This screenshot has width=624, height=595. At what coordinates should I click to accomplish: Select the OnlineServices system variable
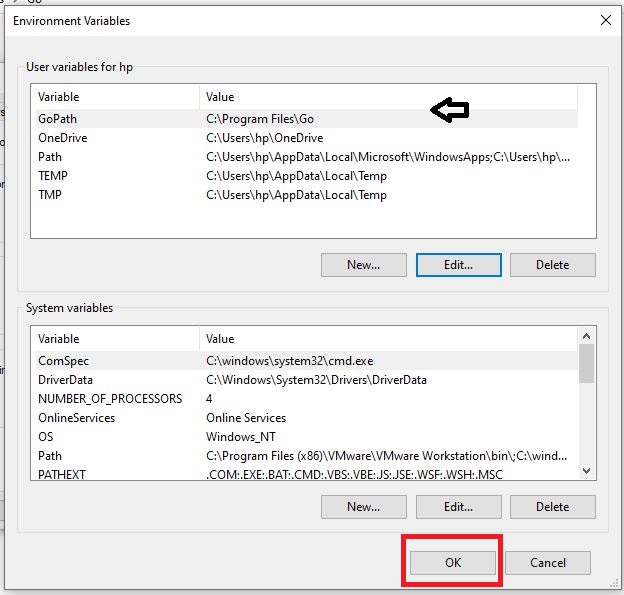tap(306, 418)
